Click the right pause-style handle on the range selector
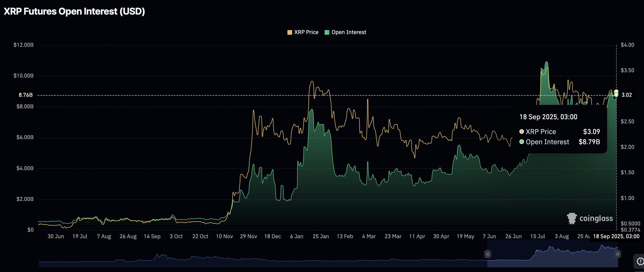This screenshot has height=272, width=644. [x=618, y=254]
